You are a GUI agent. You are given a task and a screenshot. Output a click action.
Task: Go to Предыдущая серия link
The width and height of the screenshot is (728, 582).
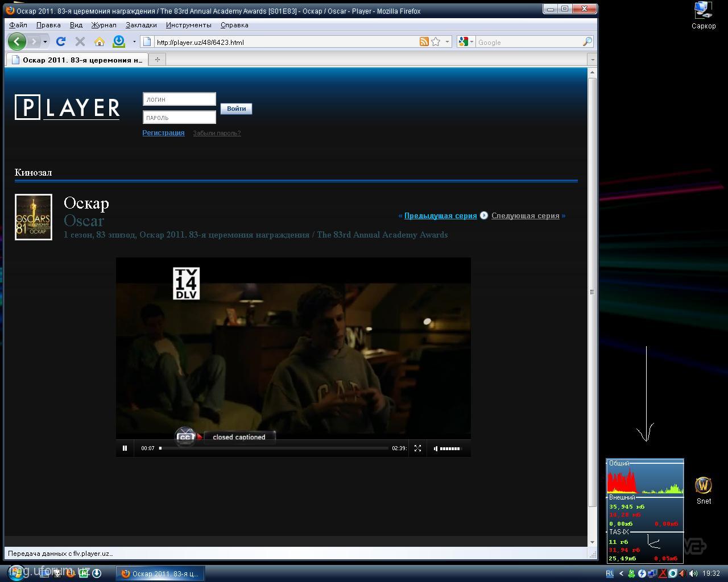(440, 215)
